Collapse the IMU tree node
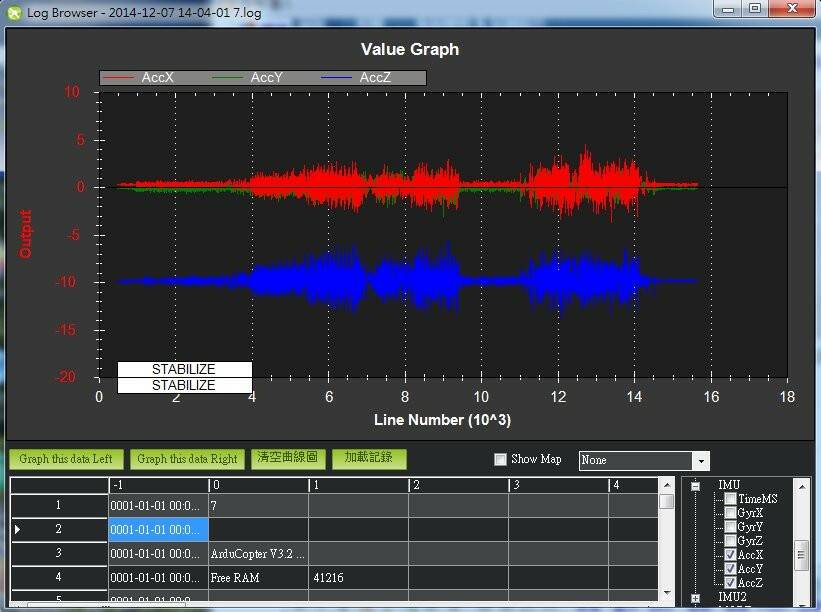This screenshot has width=821, height=612. coord(695,486)
